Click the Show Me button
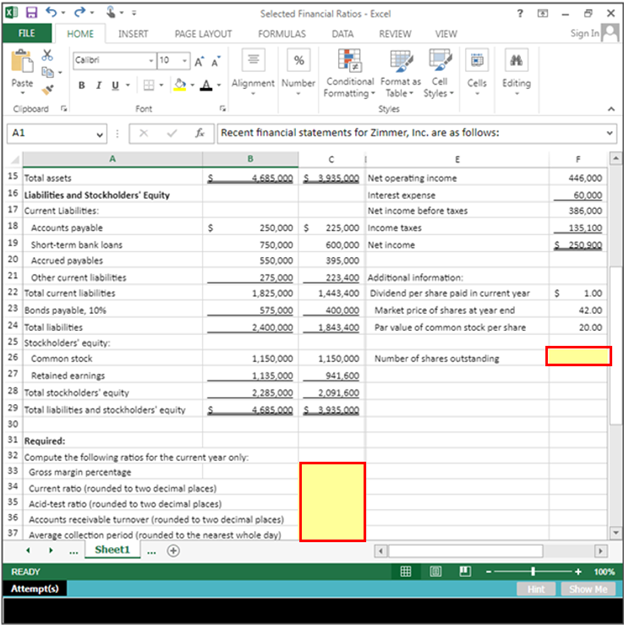The width and height of the screenshot is (624, 625). (x=588, y=589)
